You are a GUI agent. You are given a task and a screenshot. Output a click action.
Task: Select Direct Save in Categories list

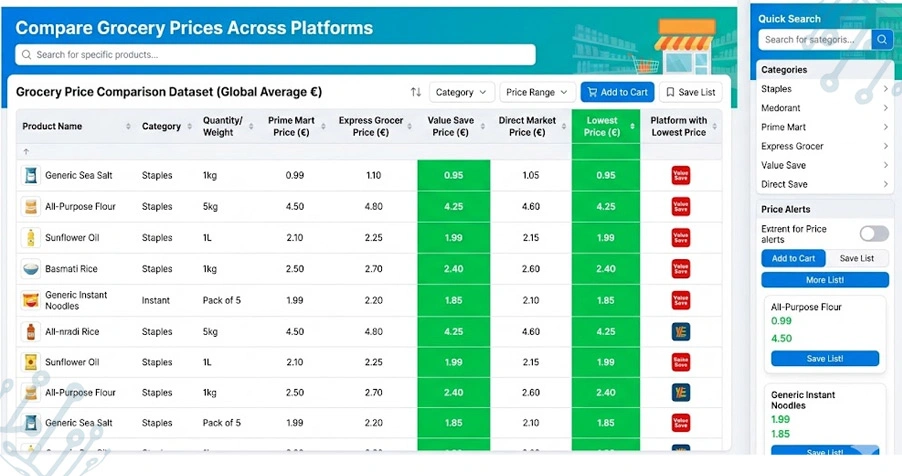pos(784,184)
